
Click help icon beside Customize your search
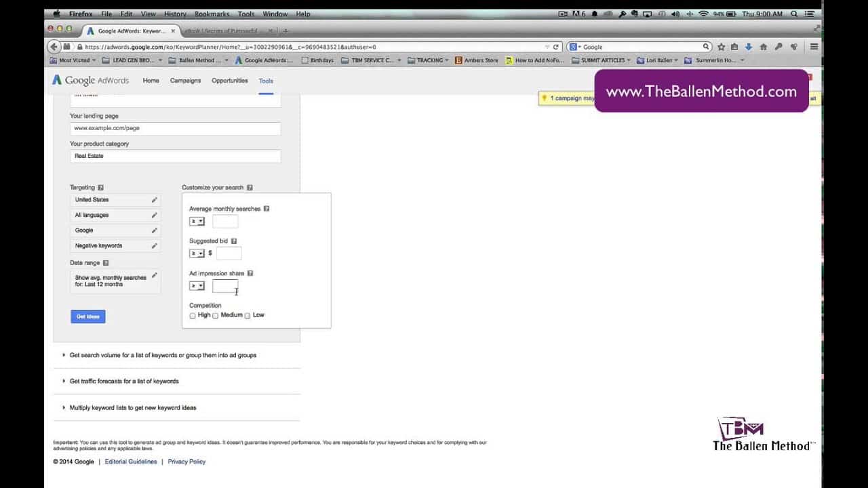click(x=250, y=188)
